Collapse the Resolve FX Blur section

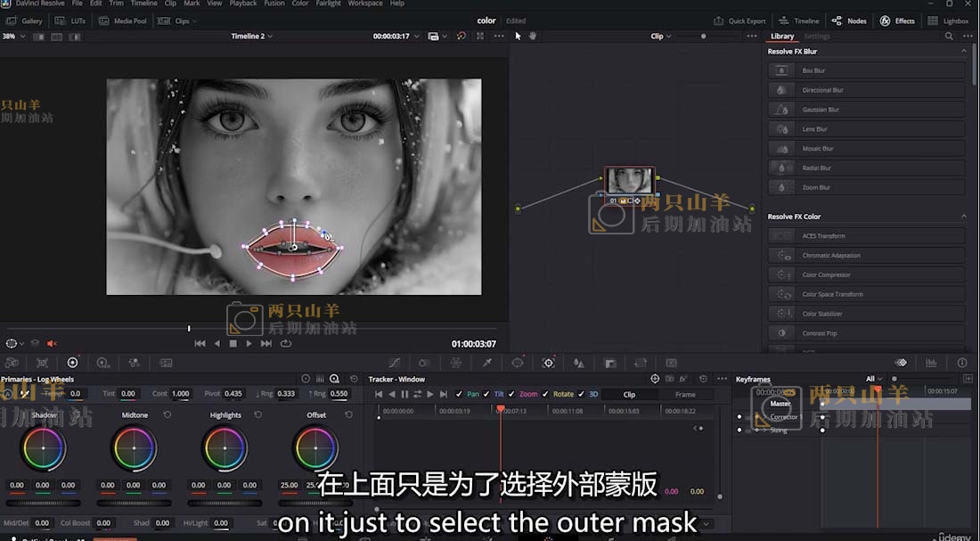tap(963, 52)
